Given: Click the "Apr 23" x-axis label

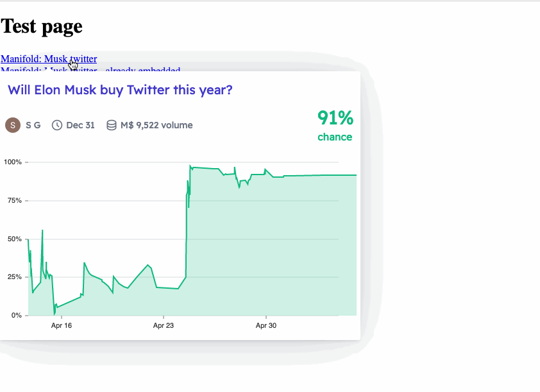Looking at the screenshot, I should [x=164, y=326].
